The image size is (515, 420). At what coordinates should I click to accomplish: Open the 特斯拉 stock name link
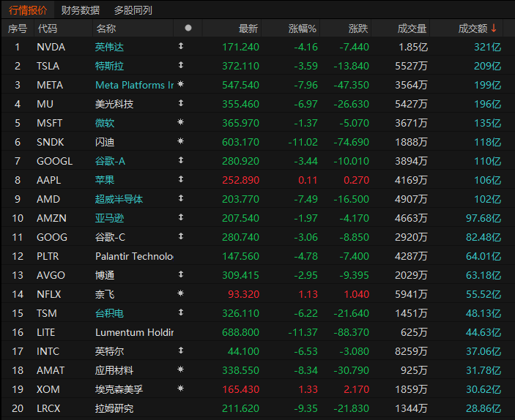click(x=109, y=66)
